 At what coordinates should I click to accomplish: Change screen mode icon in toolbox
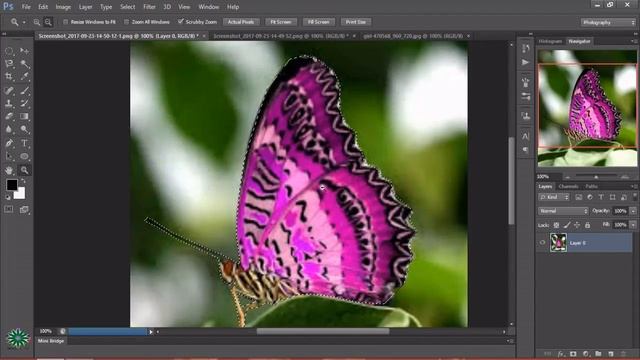(24, 209)
